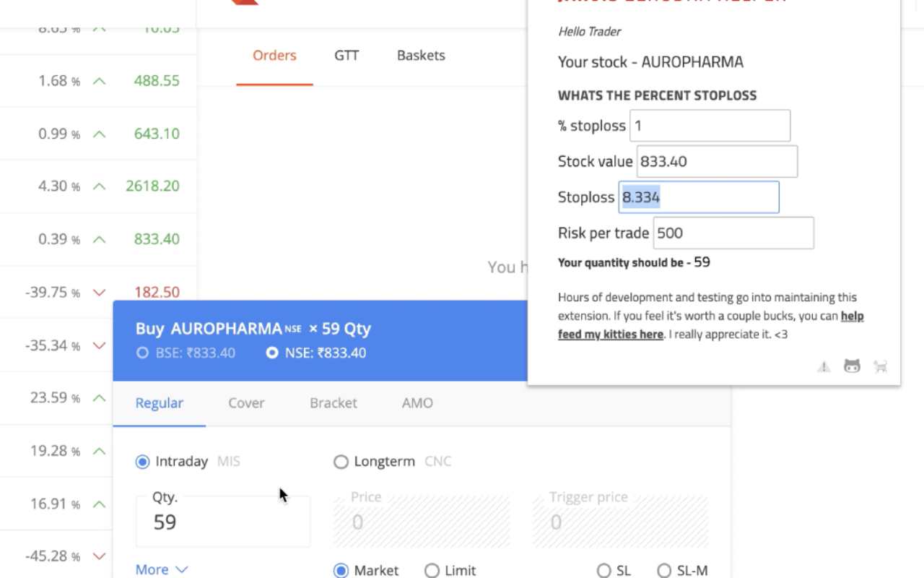The image size is (924, 578).
Task: Select the Limit order type
Action: [x=432, y=571]
